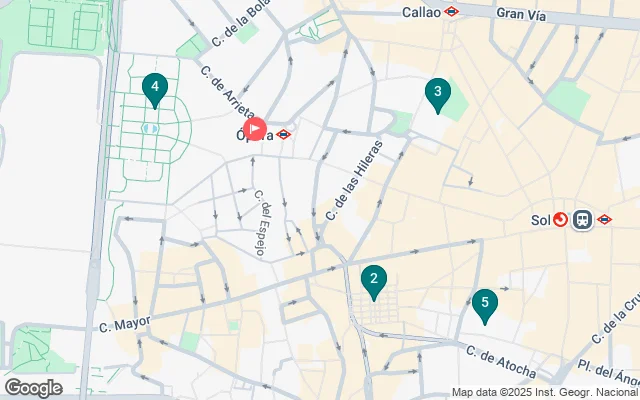Click the C. del Espejo street label
The height and width of the screenshot is (400, 640).
click(x=262, y=222)
